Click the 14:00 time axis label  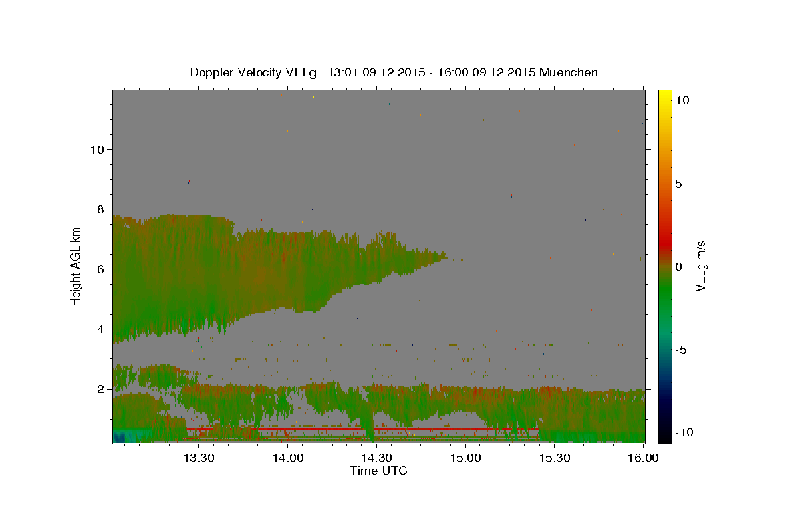pos(287,458)
